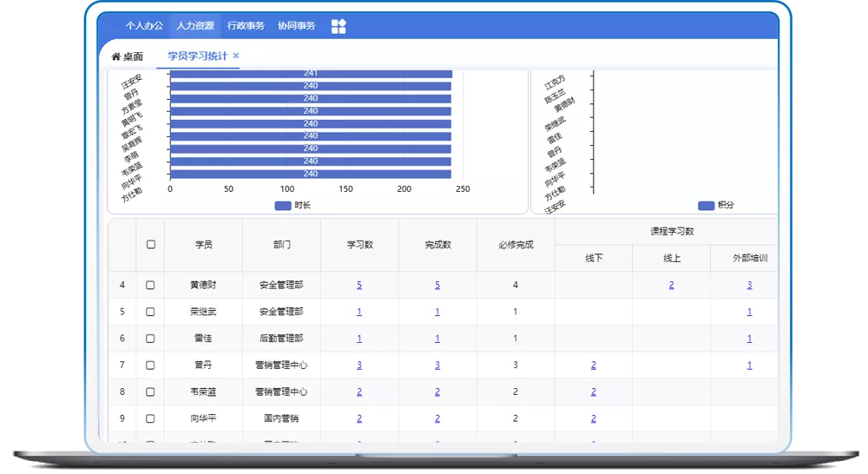Check the box for 黄德财 row
The image size is (868, 474).
150,285
